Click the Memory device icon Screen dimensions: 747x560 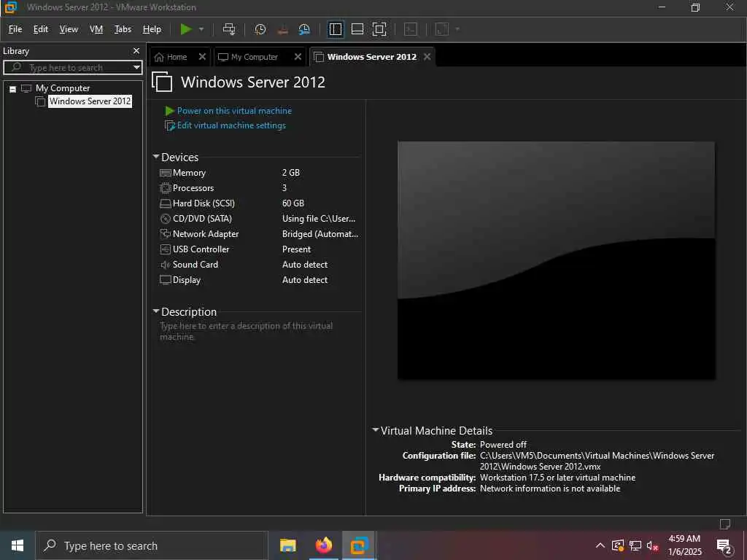pyautogui.click(x=166, y=173)
